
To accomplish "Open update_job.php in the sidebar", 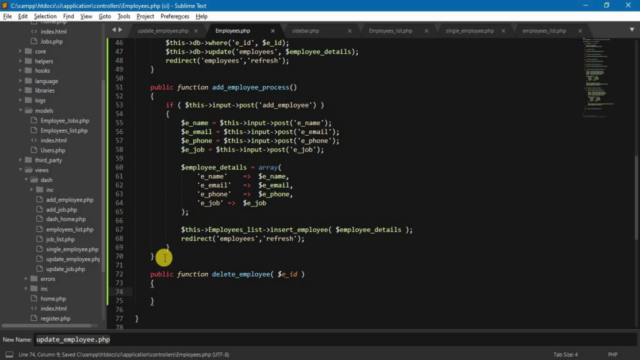I will [x=65, y=269].
